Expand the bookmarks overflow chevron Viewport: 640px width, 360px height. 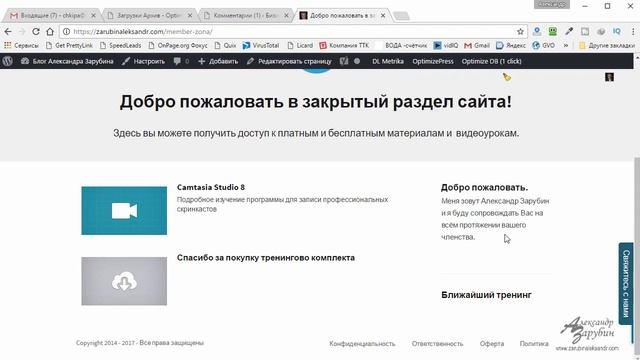point(566,45)
